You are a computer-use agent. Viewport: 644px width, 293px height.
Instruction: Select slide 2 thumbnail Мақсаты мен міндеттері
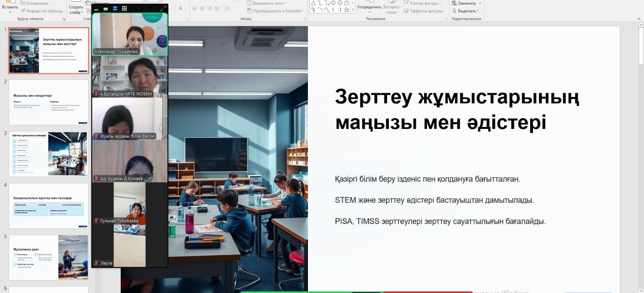tap(49, 102)
